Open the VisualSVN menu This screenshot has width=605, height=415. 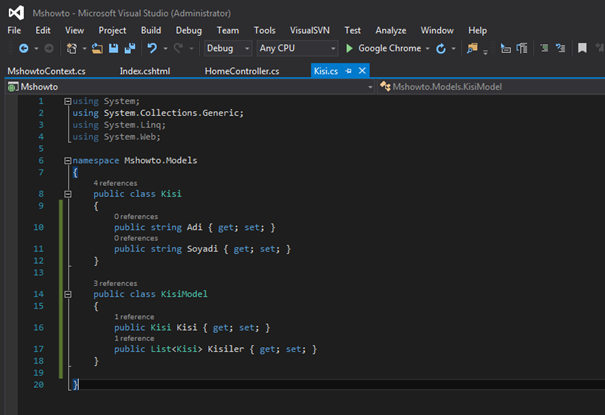pos(310,30)
